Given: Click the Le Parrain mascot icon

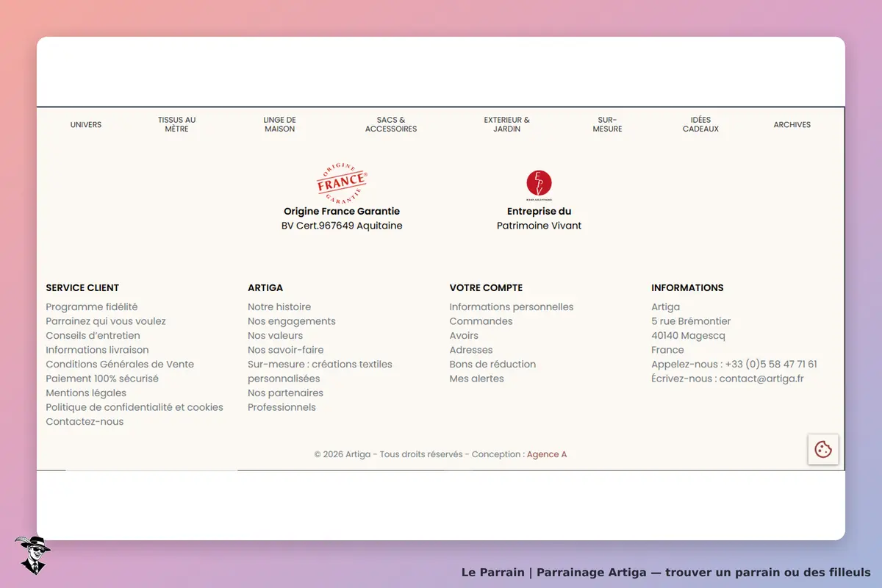Looking at the screenshot, I should (32, 555).
